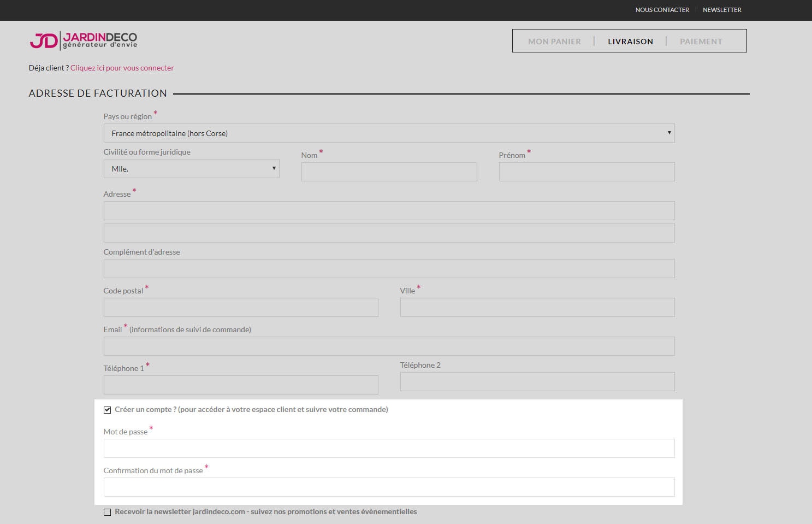The image size is (812, 524).
Task: Click the Ville text field
Action: click(537, 308)
